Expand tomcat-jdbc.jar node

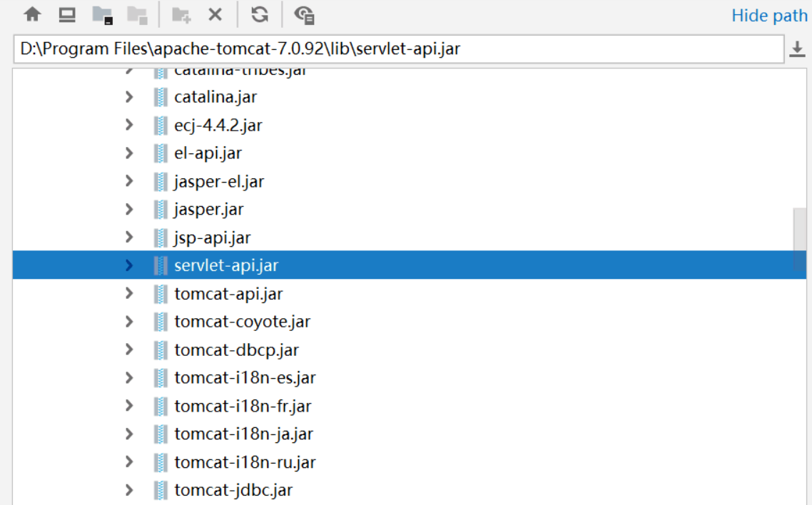click(129, 490)
